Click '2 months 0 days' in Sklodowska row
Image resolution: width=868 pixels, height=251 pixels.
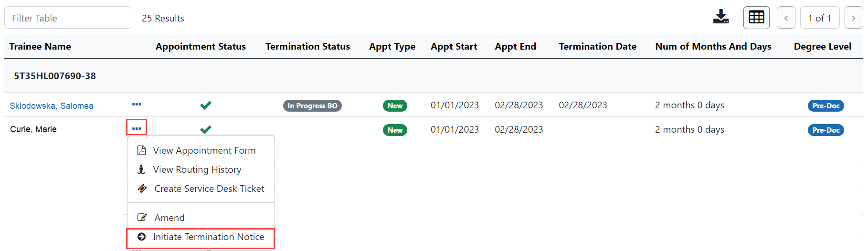coord(689,105)
